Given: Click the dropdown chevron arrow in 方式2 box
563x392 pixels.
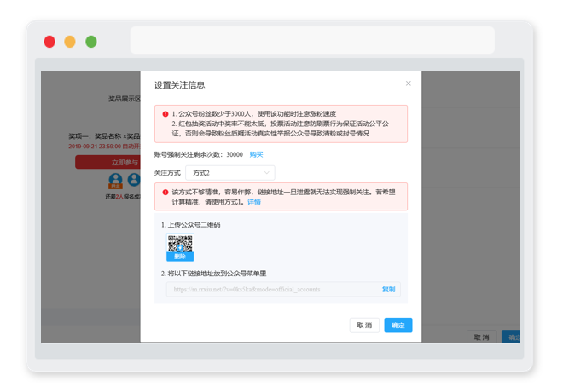Looking at the screenshot, I should point(267,173).
